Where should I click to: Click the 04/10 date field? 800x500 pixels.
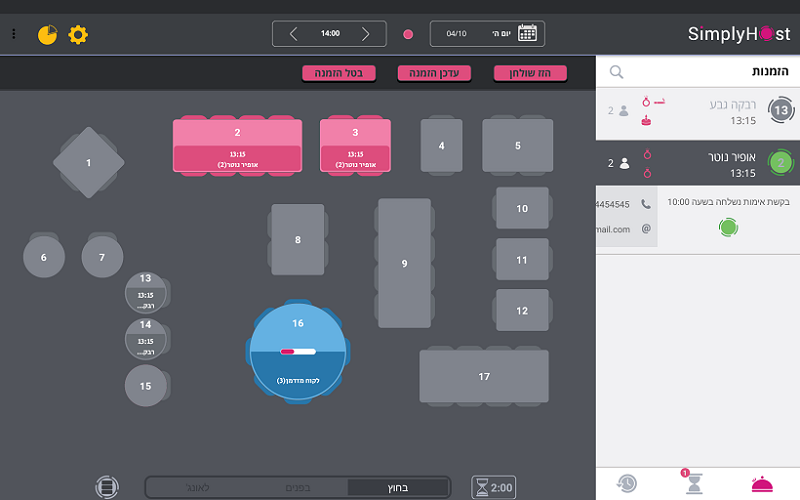click(x=456, y=34)
